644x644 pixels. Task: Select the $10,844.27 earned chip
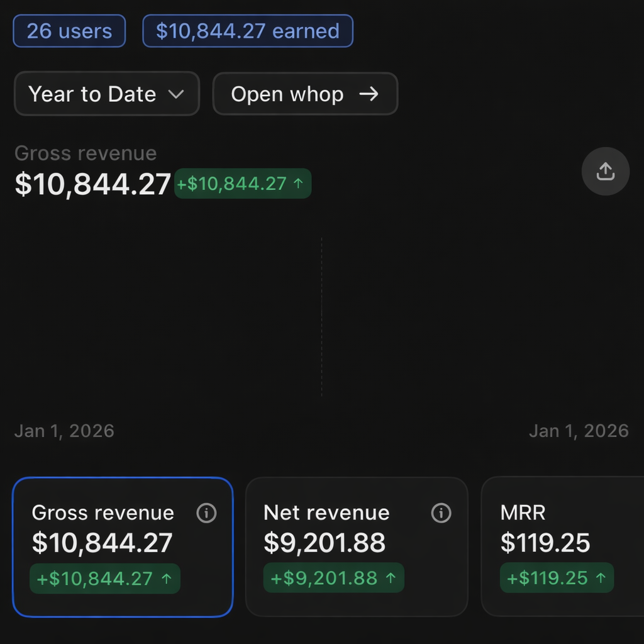[x=247, y=30]
